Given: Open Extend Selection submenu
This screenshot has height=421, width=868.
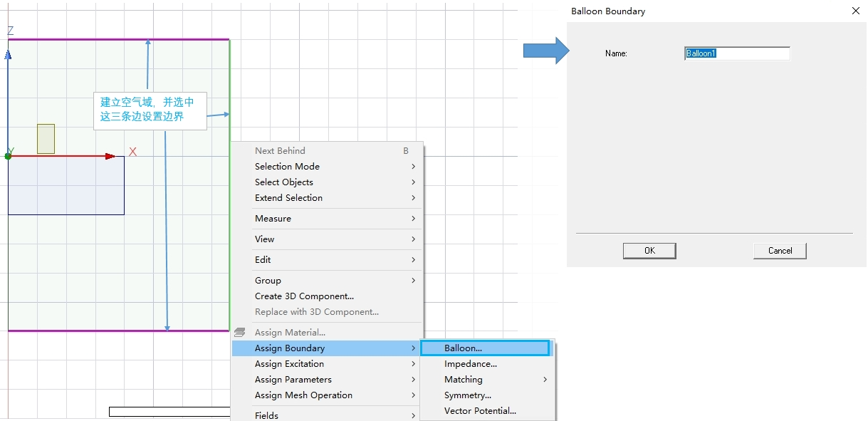Looking at the screenshot, I should coord(326,198).
